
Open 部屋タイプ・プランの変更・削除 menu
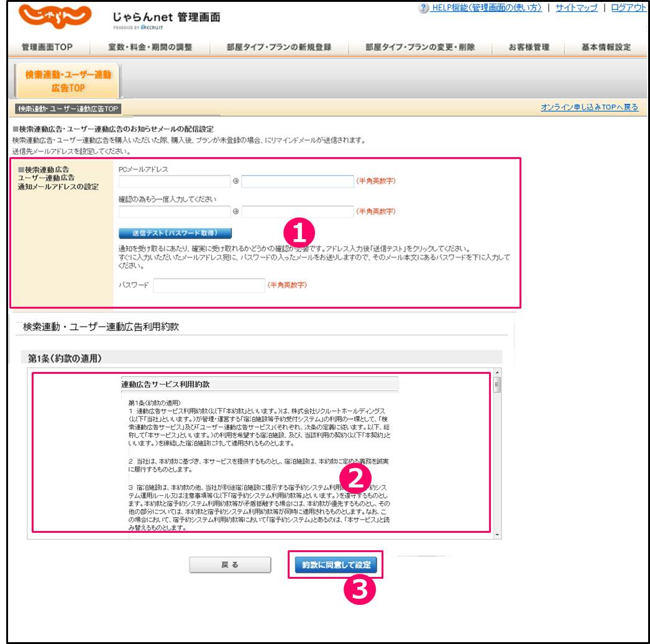420,48
